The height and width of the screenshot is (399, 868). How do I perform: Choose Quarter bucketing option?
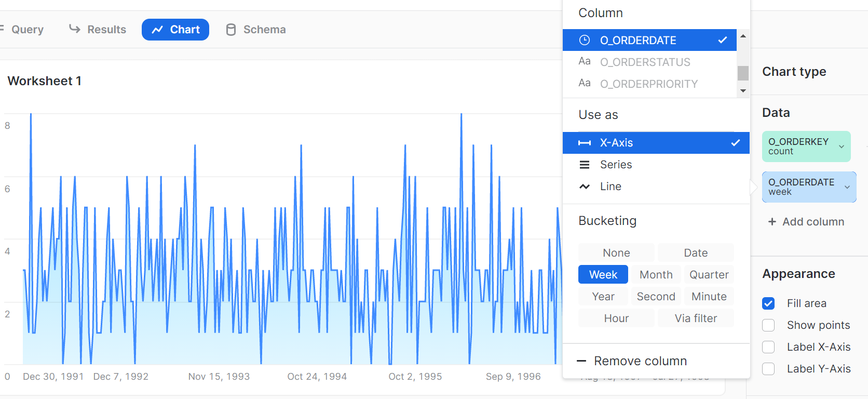[709, 275]
